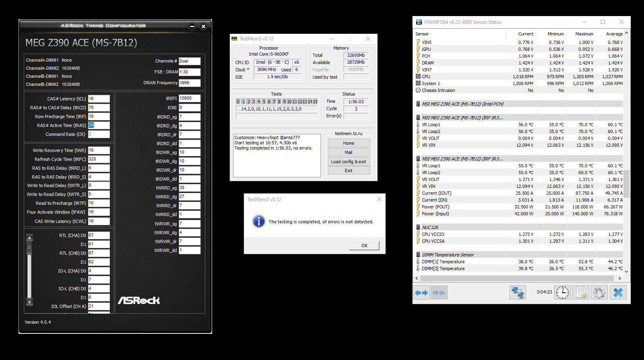Viewport: 644px width, 360px height.
Task: Click the Home button in TestMem5
Action: 349,143
